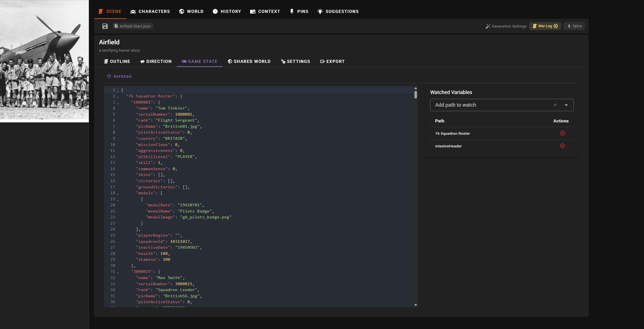Remove missionHeader from watched variables
Screen dimensions: 644x329
pyautogui.click(x=563, y=146)
